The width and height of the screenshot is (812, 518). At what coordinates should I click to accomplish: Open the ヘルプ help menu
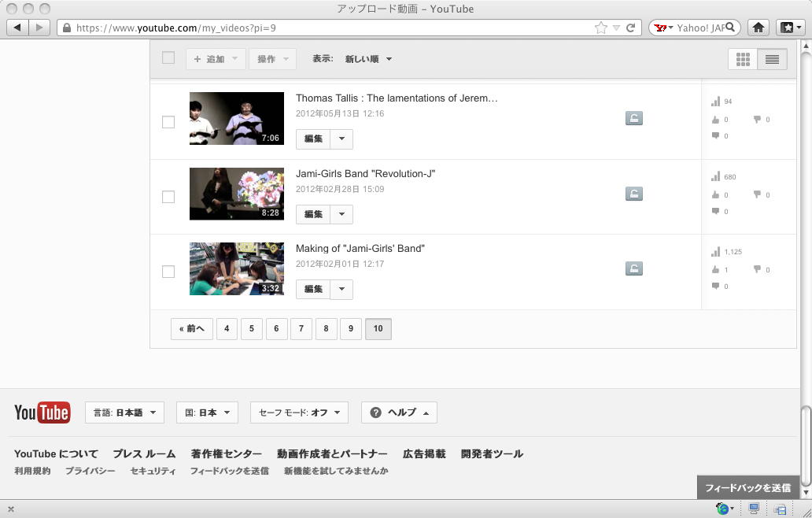(x=399, y=413)
